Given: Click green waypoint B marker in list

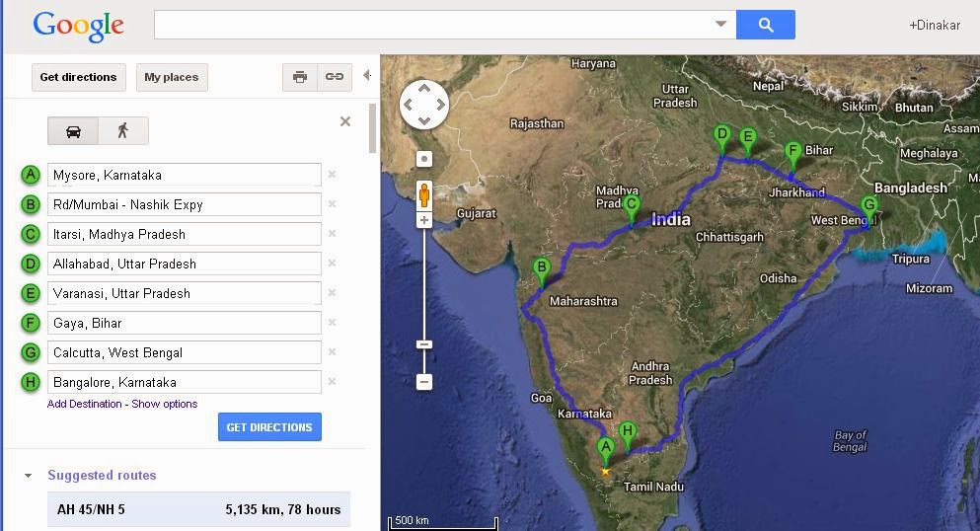Looking at the screenshot, I should (30, 204).
